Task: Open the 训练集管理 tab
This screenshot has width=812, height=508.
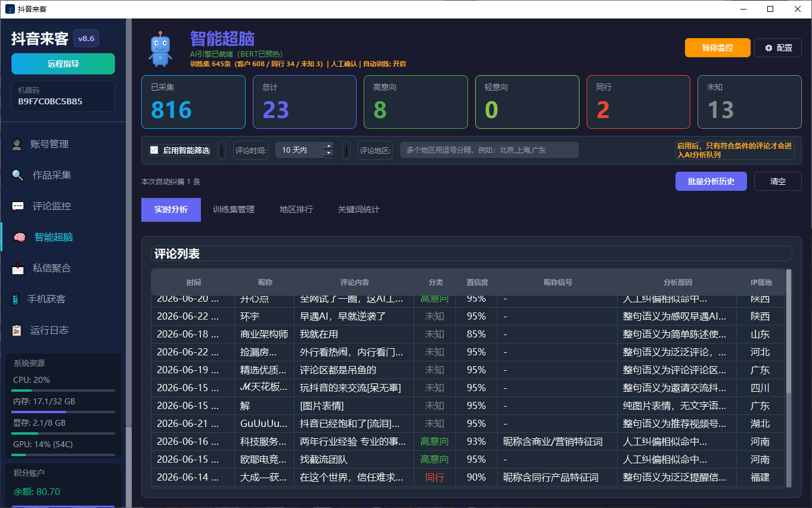Action: (x=234, y=210)
